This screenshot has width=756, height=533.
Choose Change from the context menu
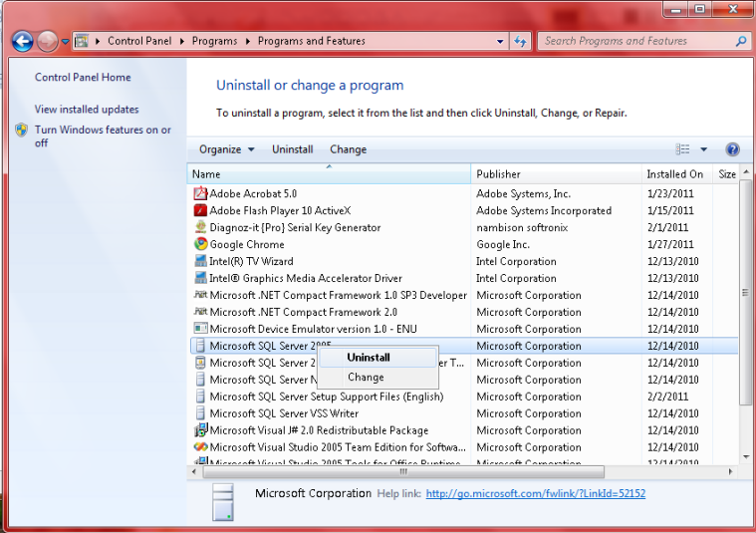[x=378, y=378]
